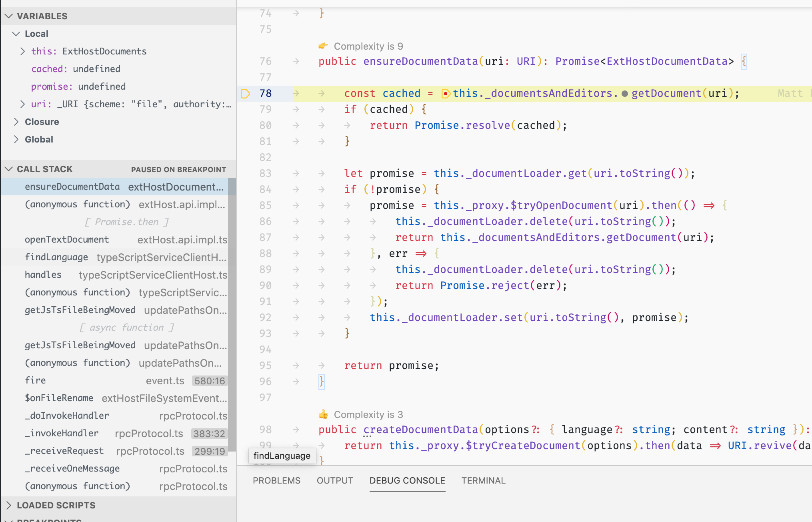Expand the Global variables section
Viewport: 812px width, 522px height.
(x=16, y=139)
